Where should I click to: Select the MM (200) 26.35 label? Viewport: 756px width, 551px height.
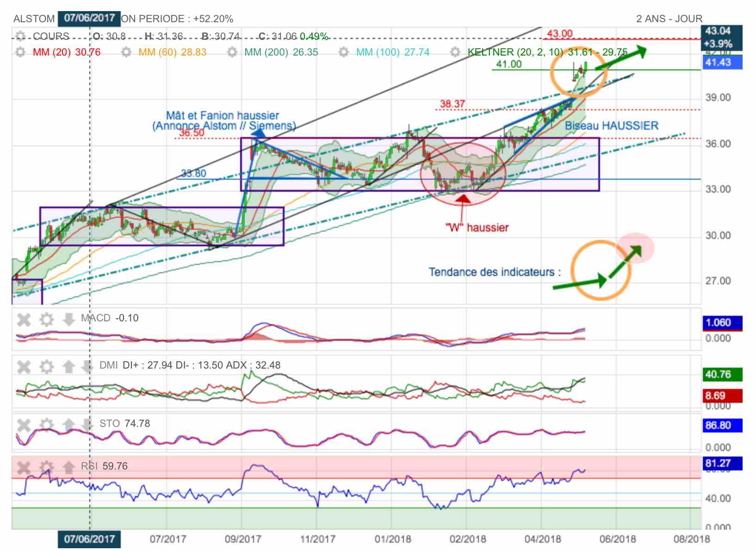[x=281, y=52]
